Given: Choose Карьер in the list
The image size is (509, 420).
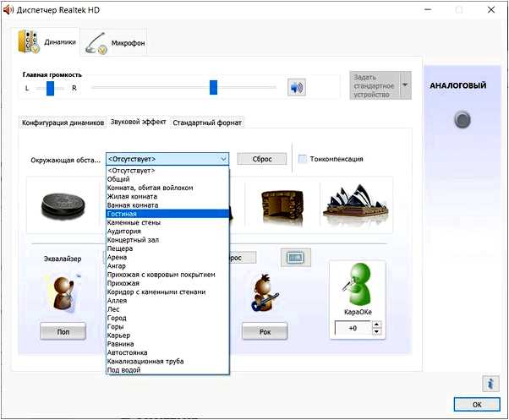Looking at the screenshot, I should click(x=167, y=335).
